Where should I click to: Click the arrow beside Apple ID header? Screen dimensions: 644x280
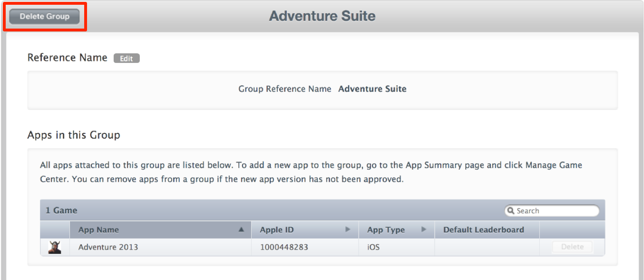pyautogui.click(x=348, y=230)
